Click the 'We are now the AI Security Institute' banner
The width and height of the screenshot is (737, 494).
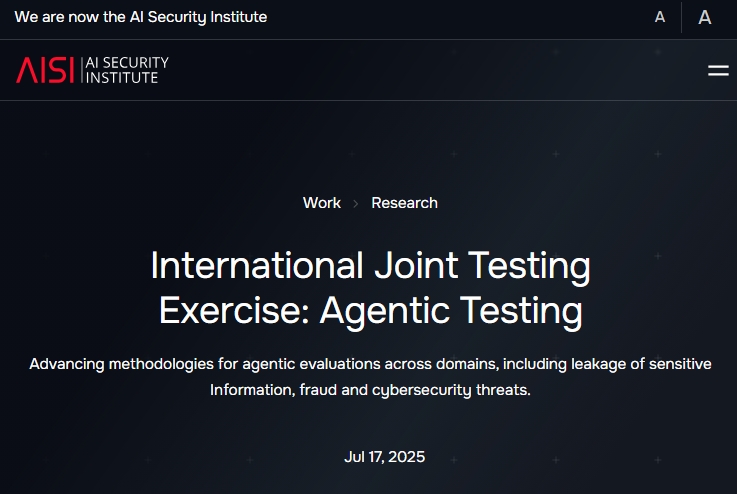coord(141,17)
